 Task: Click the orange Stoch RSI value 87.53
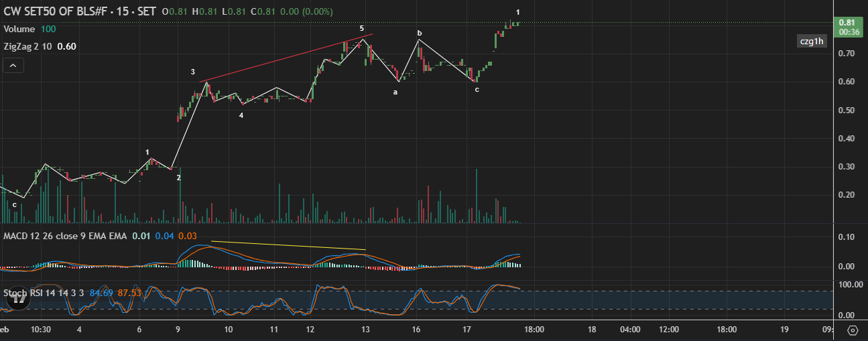(129, 293)
